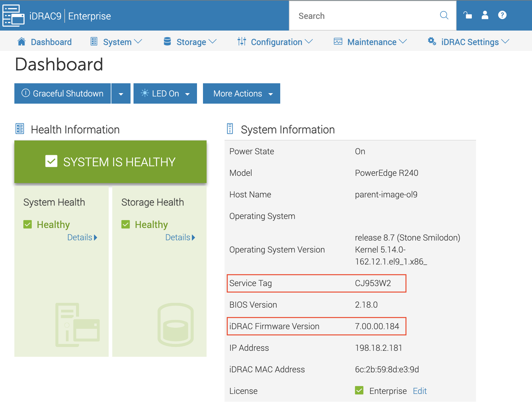Click the iDRAC9 server logo icon

(13, 16)
